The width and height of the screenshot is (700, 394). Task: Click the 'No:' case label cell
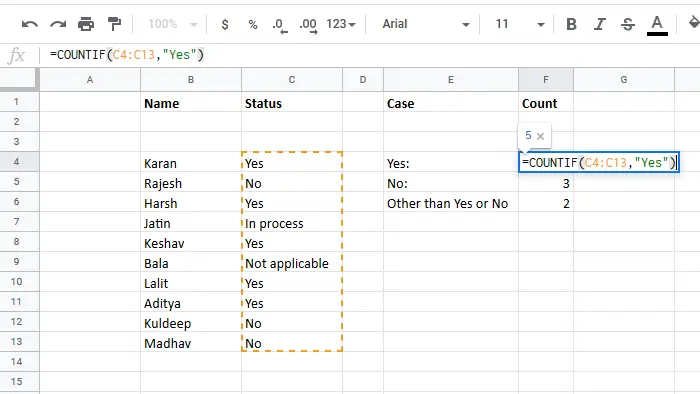point(451,183)
